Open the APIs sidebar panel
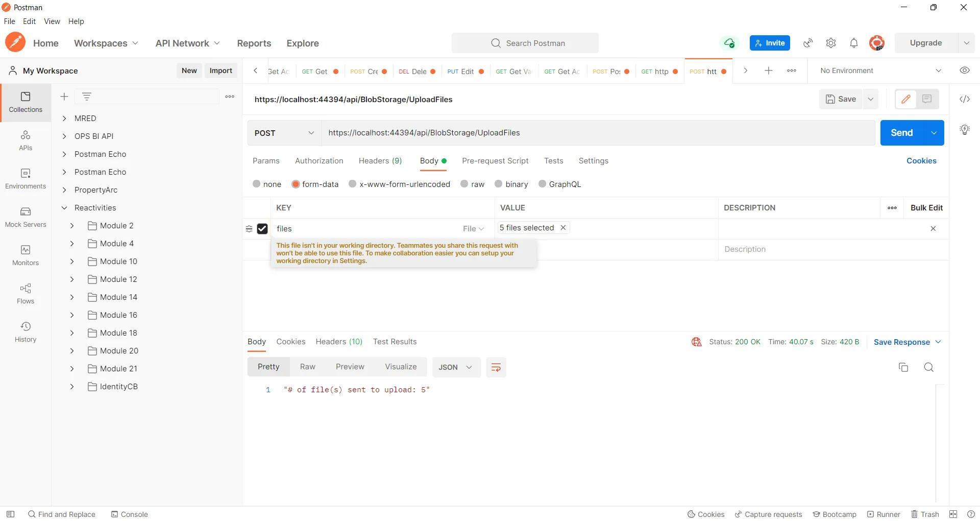Image resolution: width=980 pixels, height=521 pixels. (x=26, y=141)
